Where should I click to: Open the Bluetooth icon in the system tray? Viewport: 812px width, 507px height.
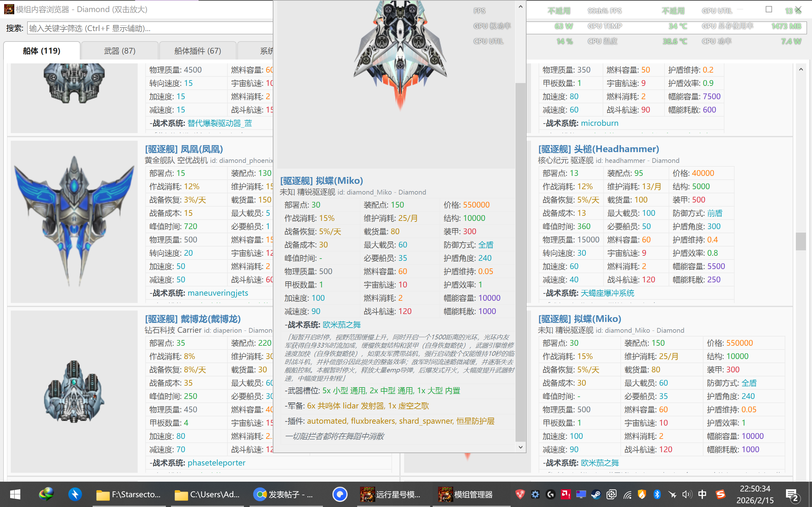(657, 494)
